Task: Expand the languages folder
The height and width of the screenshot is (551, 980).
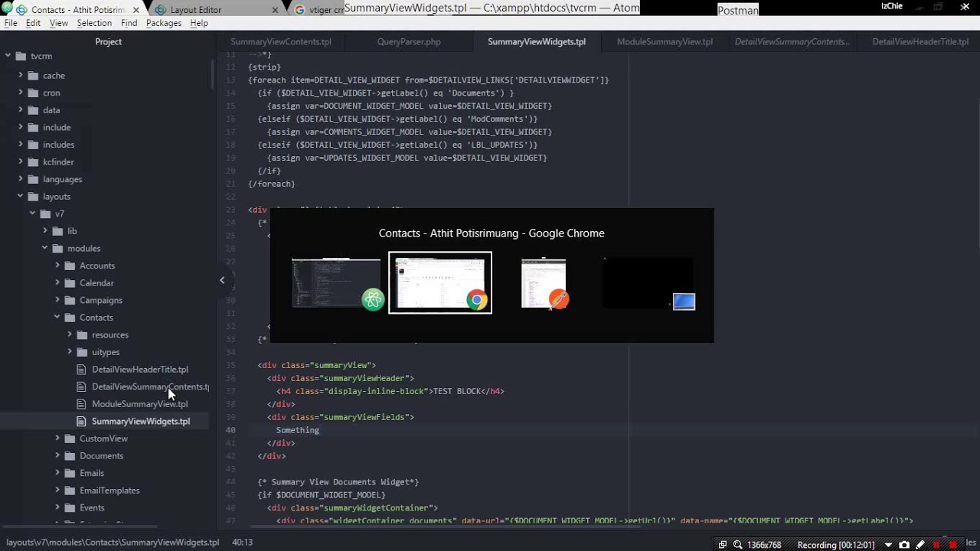Action: click(x=21, y=179)
